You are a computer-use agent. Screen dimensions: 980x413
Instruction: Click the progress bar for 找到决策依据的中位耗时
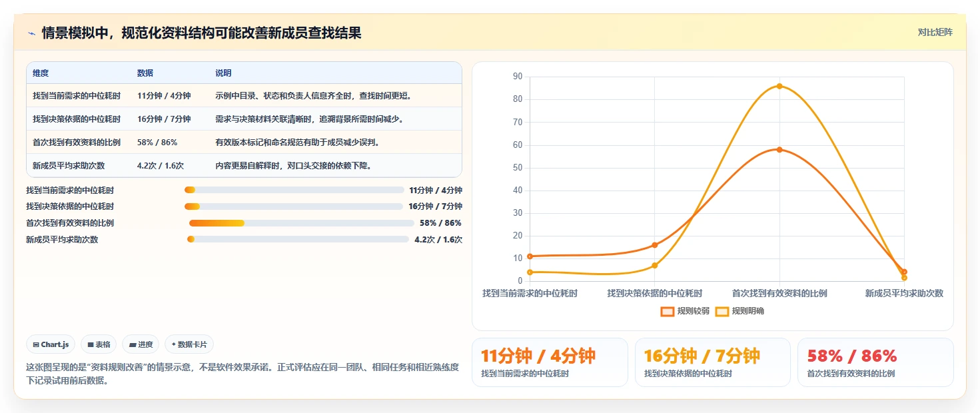(294, 206)
